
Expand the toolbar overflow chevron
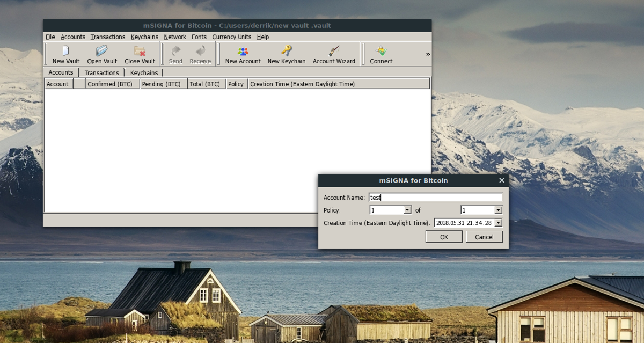coord(428,54)
